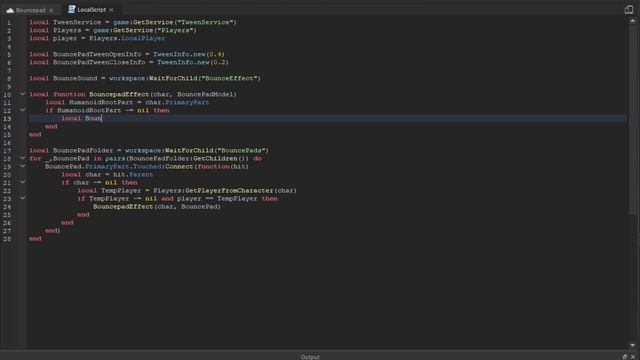This screenshot has height=360, width=640.
Task: Click "TweenService" variable on line 1
Action: (x=77, y=22)
